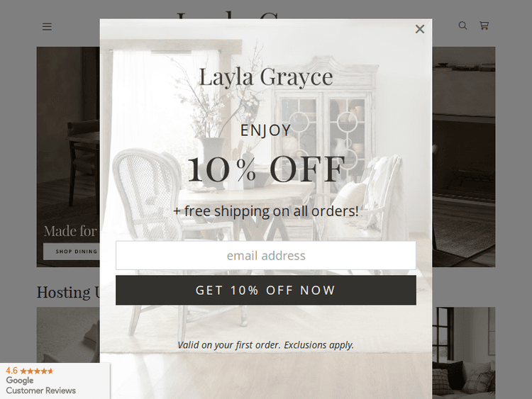Click the partially hidden header site logo
The image size is (532, 399).
click(227, 15)
